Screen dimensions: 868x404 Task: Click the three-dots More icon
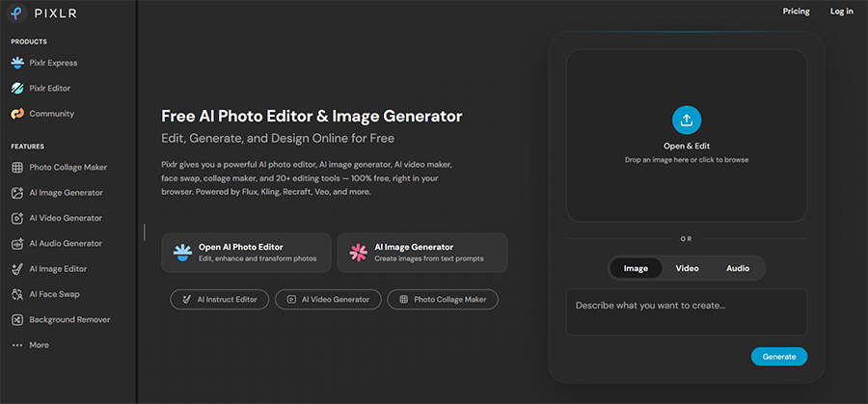17,345
